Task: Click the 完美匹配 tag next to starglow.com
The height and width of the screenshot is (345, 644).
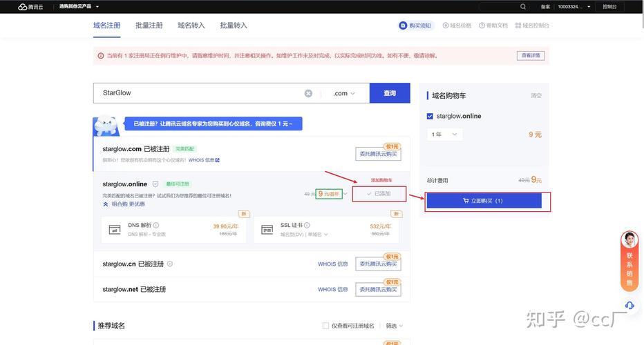Action: click(184, 149)
